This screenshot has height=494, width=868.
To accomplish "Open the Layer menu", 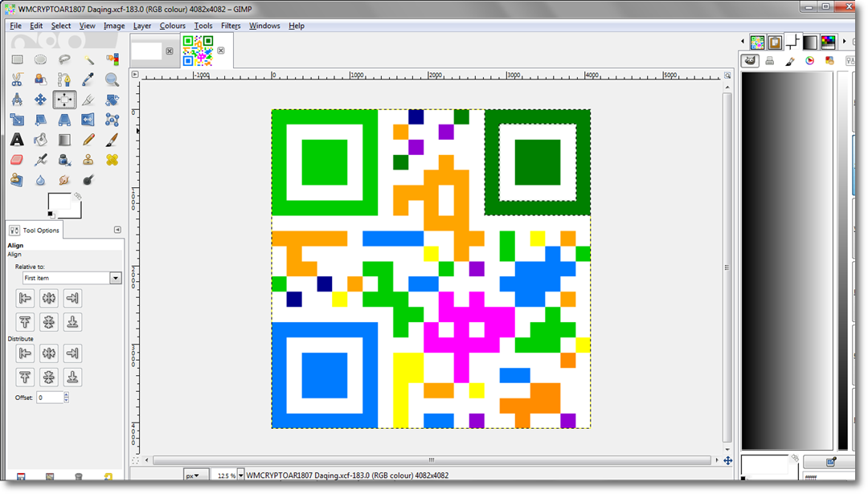I will coord(141,26).
